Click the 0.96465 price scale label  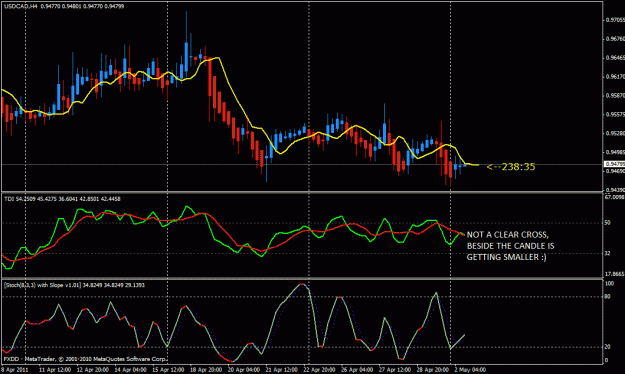point(615,58)
